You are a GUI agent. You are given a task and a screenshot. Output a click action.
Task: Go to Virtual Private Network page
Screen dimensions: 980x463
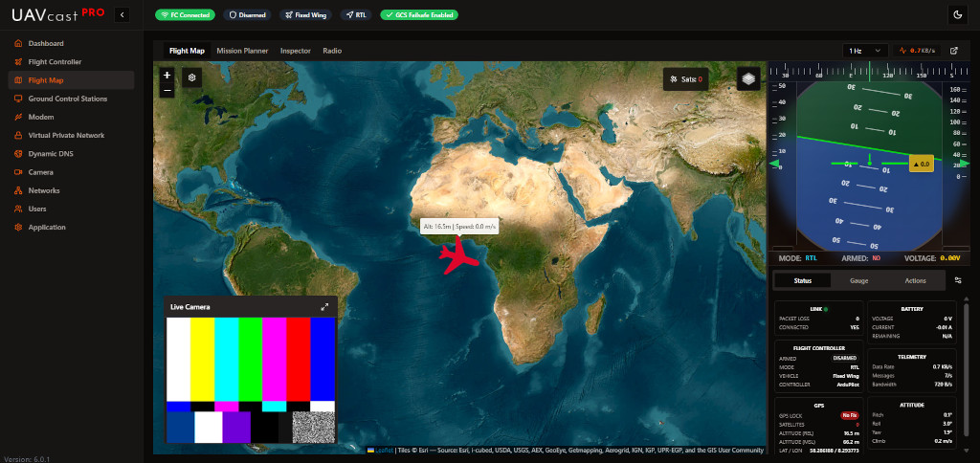click(66, 135)
